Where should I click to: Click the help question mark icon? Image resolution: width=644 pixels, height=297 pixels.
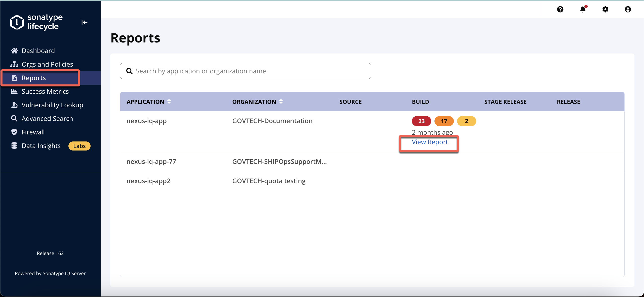(560, 9)
